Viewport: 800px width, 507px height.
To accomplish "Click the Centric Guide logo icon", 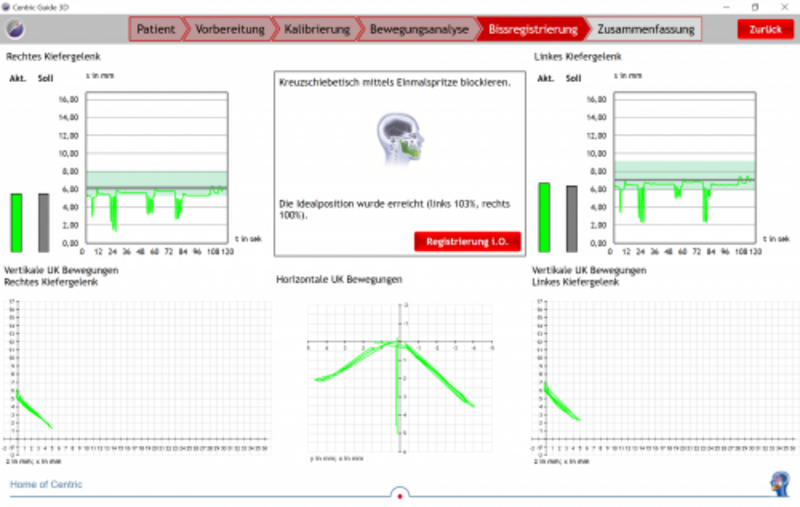I will pos(12,29).
